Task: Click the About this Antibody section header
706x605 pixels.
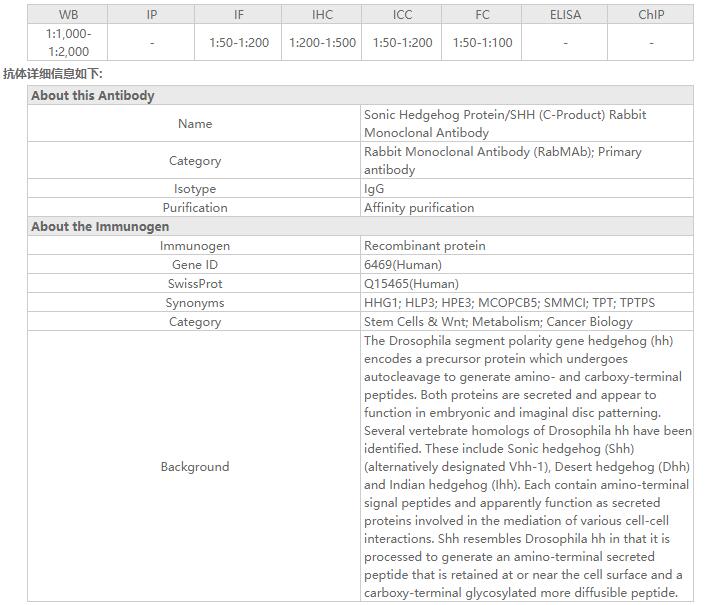Action: 93,96
